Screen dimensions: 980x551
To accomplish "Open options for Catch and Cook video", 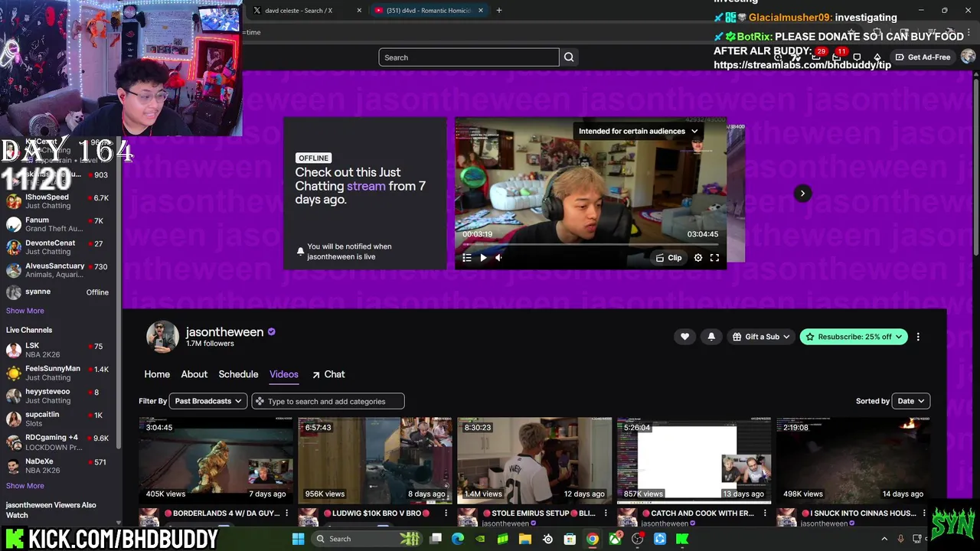I will (x=765, y=514).
